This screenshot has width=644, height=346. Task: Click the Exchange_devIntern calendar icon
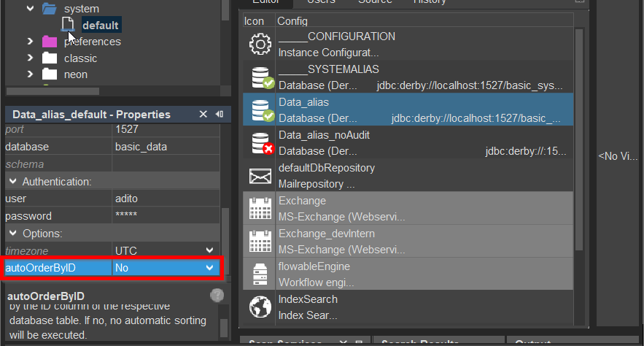pyautogui.click(x=260, y=242)
